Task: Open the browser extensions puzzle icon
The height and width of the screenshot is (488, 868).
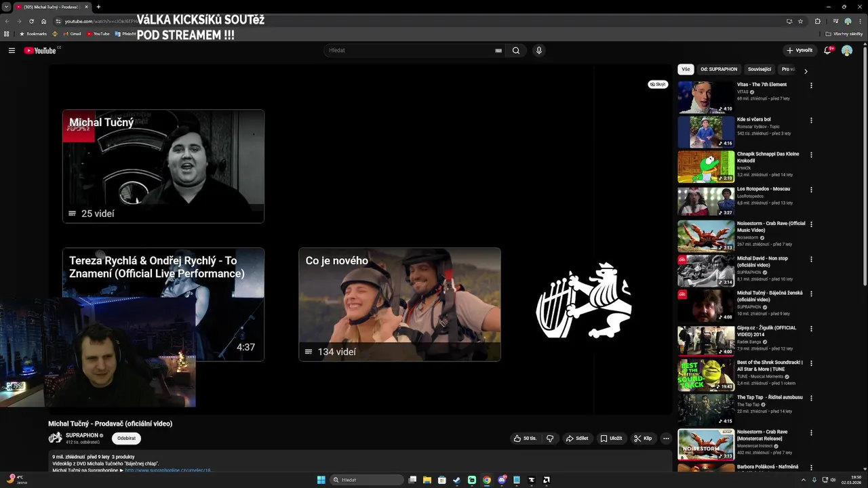Action: click(x=818, y=21)
